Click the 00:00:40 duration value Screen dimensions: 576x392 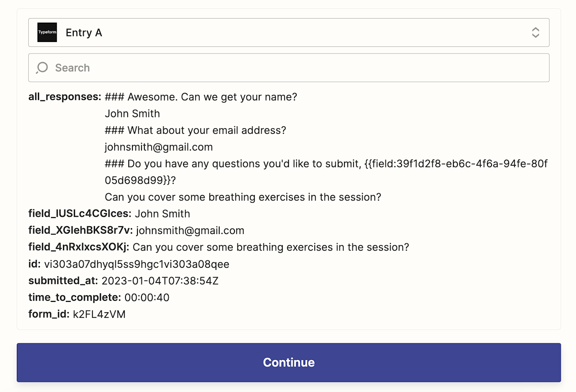point(147,297)
